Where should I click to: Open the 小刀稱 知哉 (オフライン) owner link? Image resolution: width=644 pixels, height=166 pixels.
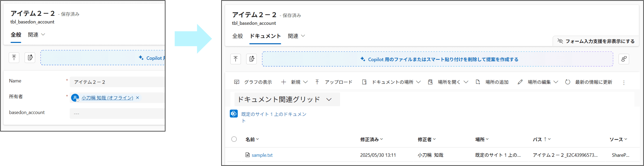(x=107, y=98)
